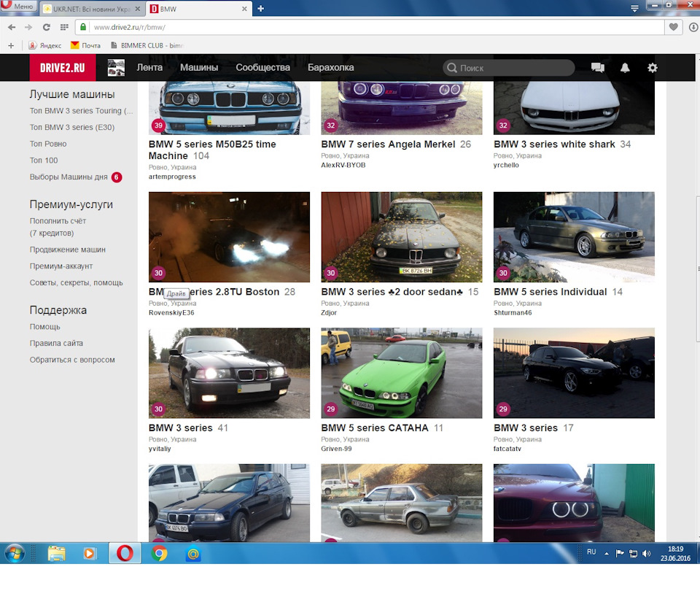Open Премиум-аккаунт link
The image size is (700, 591).
pyautogui.click(x=61, y=266)
